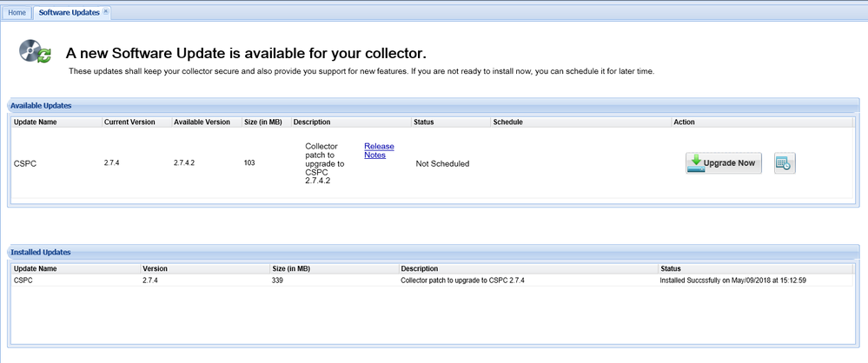Viewport: 868px width, 363px height.
Task: Click the Upgrade Now button
Action: [724, 163]
